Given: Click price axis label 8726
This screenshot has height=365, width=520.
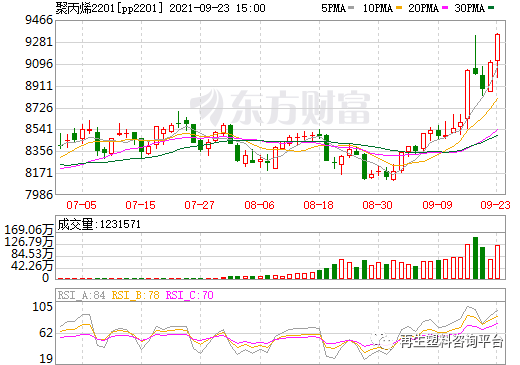Looking at the screenshot, I should pyautogui.click(x=39, y=107).
